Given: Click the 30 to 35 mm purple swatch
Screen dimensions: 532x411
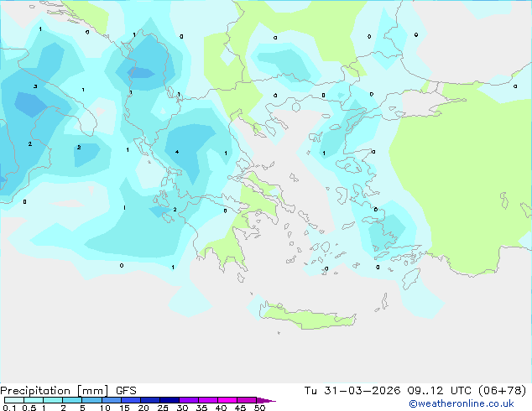Looking at the screenshot, I should coord(189,400).
